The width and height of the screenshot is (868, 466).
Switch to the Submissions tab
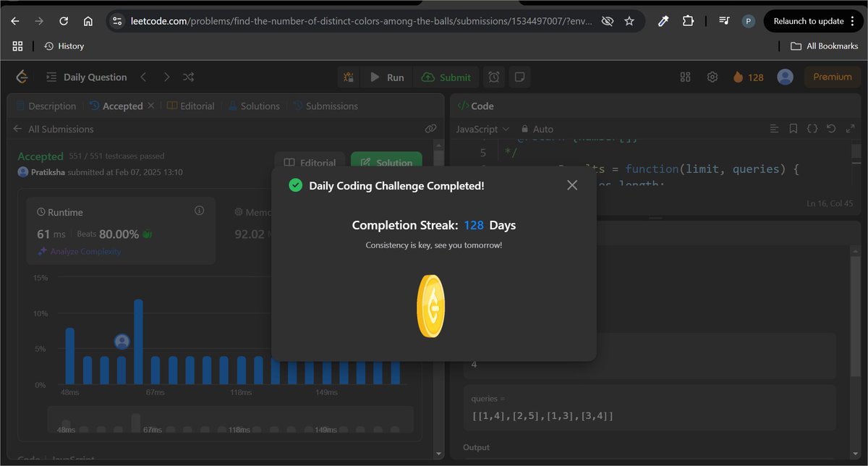(325, 106)
